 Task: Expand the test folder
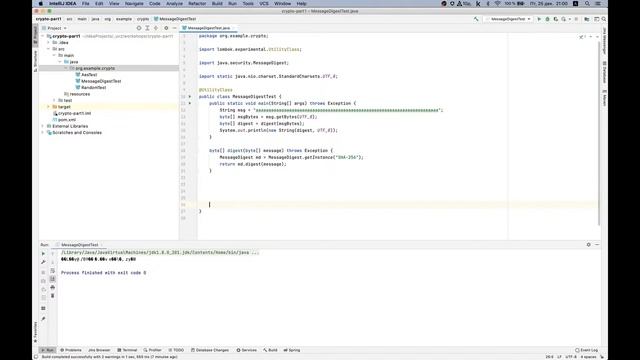pos(54,100)
